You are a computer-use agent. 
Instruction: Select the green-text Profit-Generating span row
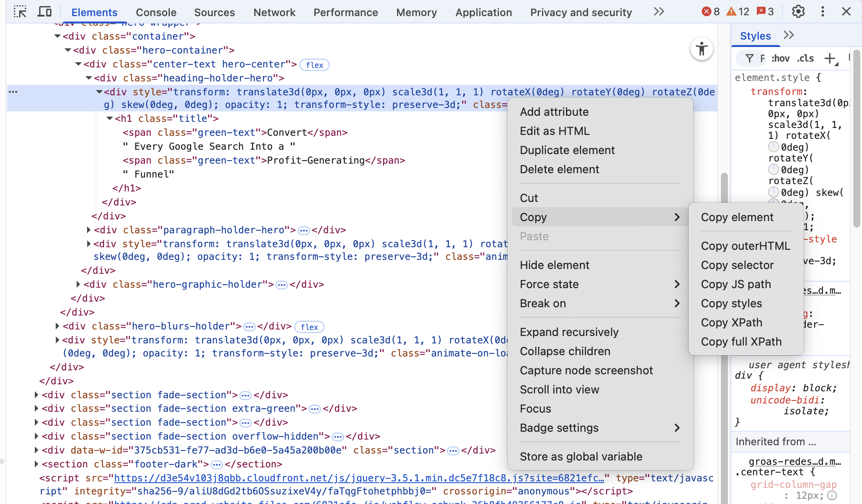(x=264, y=160)
